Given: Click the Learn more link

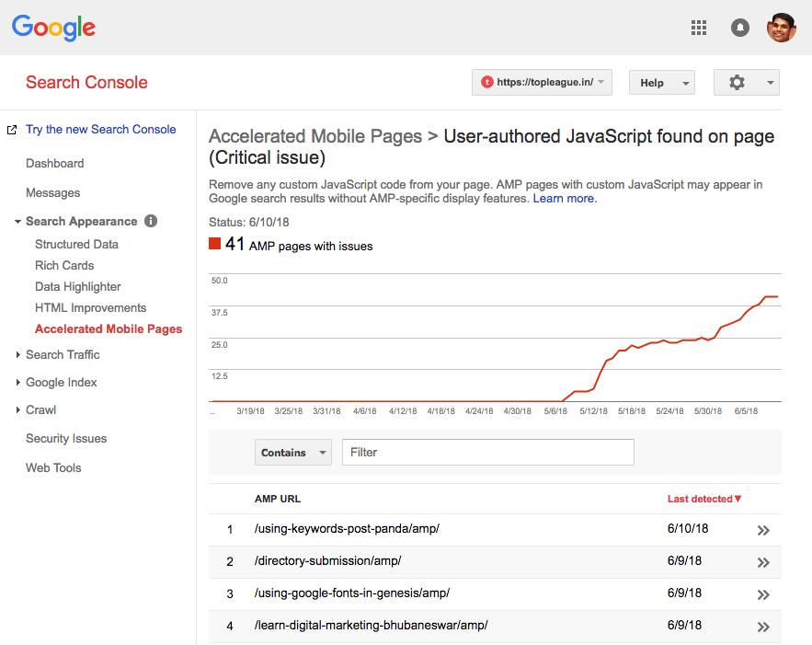Looking at the screenshot, I should pos(564,198).
